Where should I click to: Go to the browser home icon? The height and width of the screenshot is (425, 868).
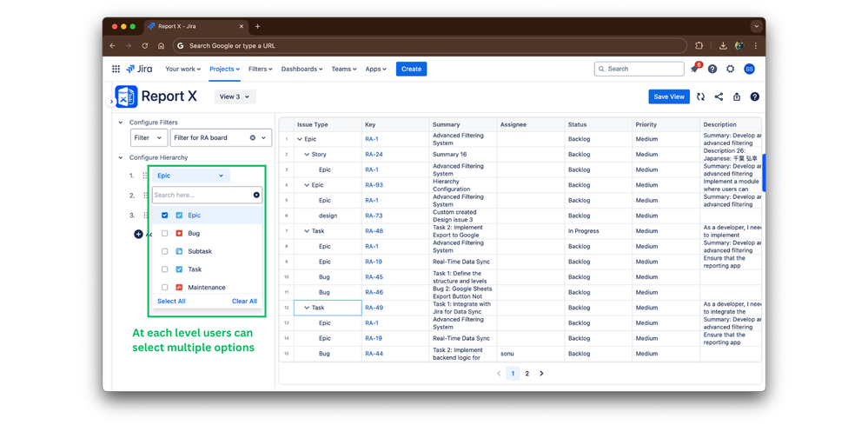pos(161,46)
